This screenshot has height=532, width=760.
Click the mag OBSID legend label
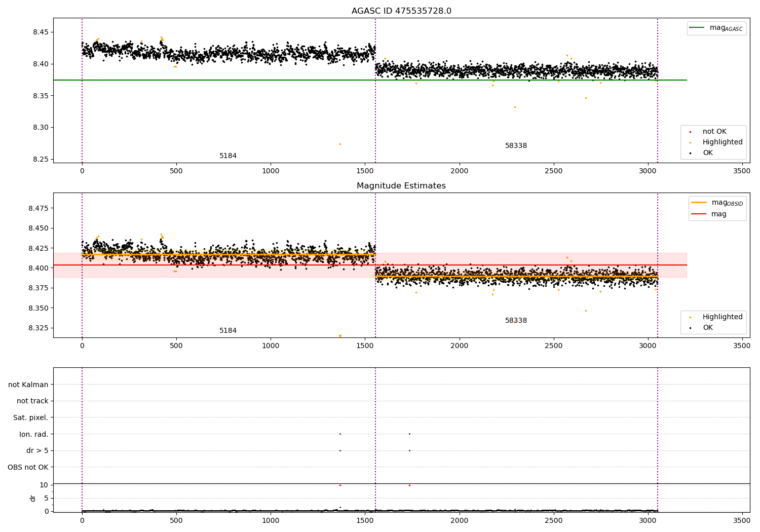click(727, 203)
